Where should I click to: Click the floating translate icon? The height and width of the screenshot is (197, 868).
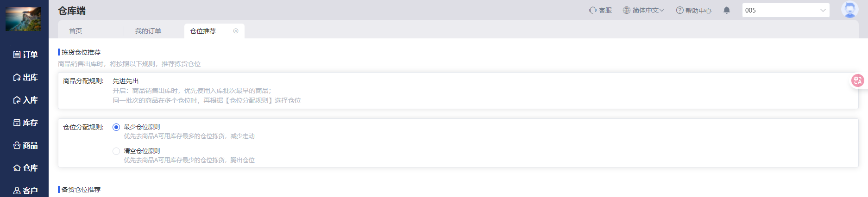pyautogui.click(x=857, y=81)
